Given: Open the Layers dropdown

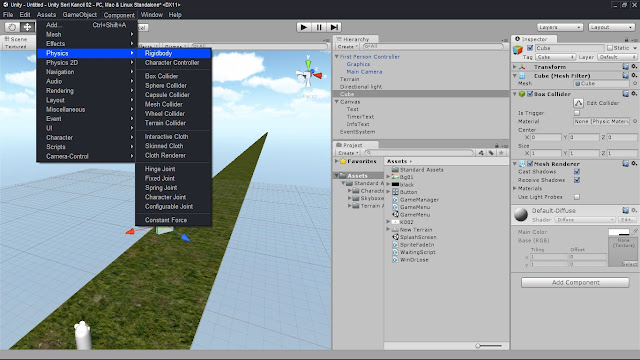Looking at the screenshot, I should point(560,27).
